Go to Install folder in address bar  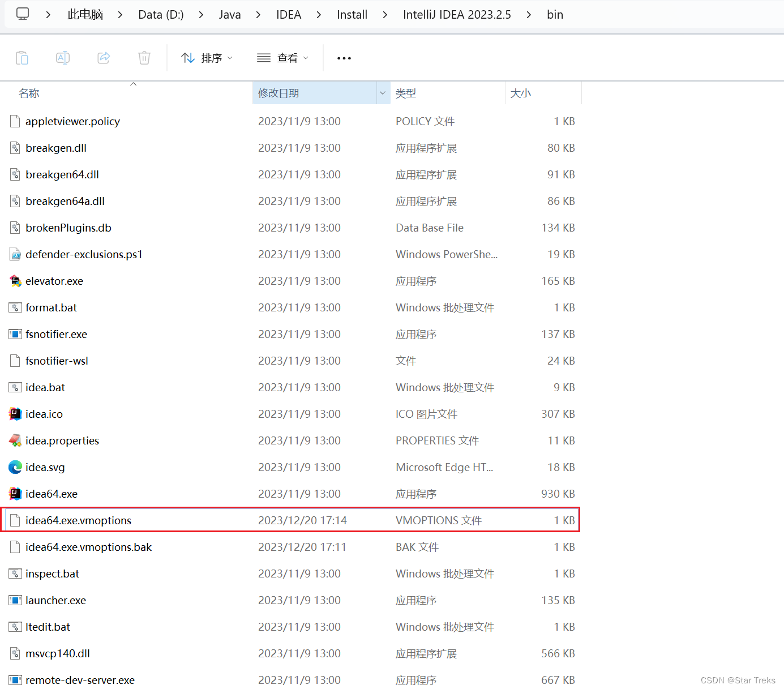(352, 14)
